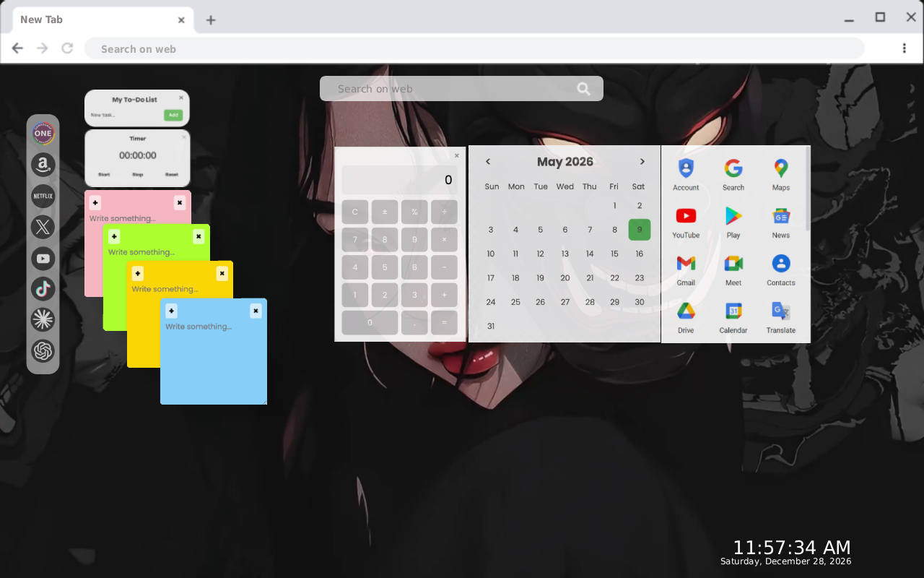Launch Google Maps from the apps panel
This screenshot has width=924, height=578.
781,175
